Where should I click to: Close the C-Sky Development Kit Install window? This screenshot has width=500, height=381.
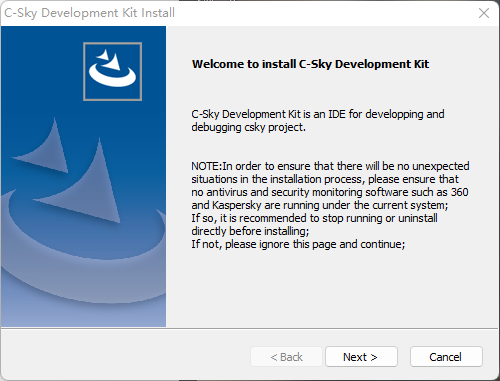[484, 13]
